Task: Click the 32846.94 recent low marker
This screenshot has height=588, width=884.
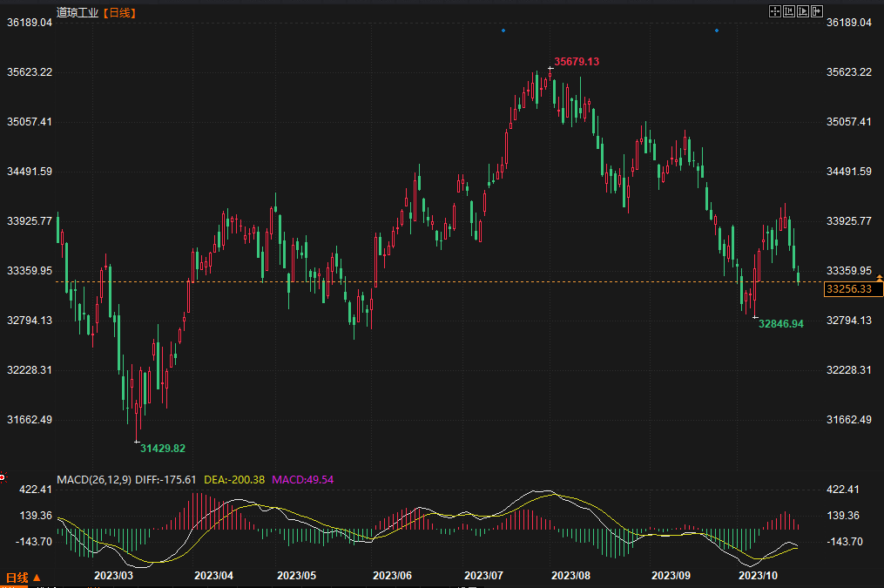Action: coord(780,323)
